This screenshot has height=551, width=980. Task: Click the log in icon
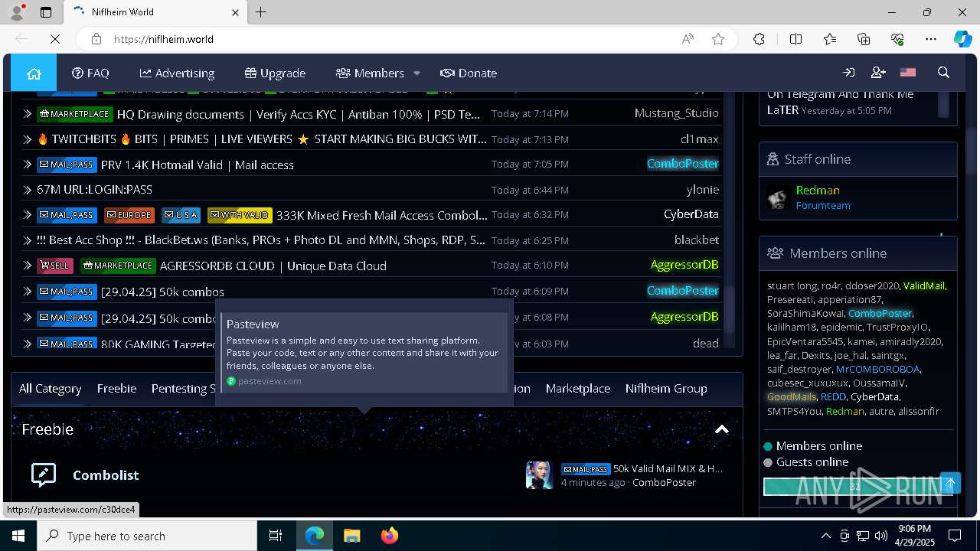848,73
